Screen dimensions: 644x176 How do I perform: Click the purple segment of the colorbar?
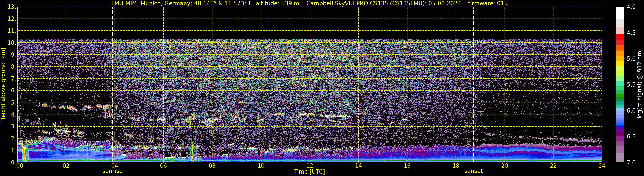tap(620, 131)
